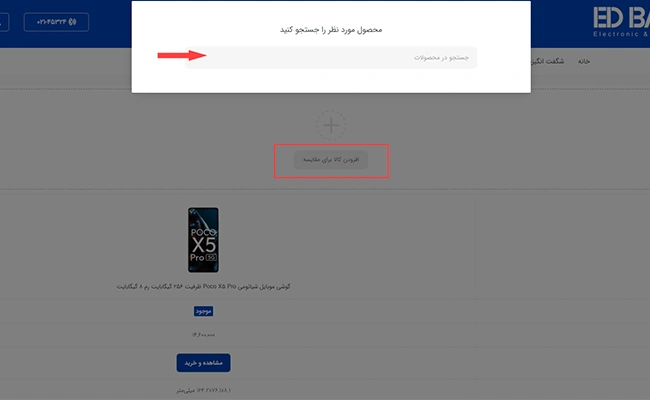Click the phone handset icon in header

coord(73,22)
